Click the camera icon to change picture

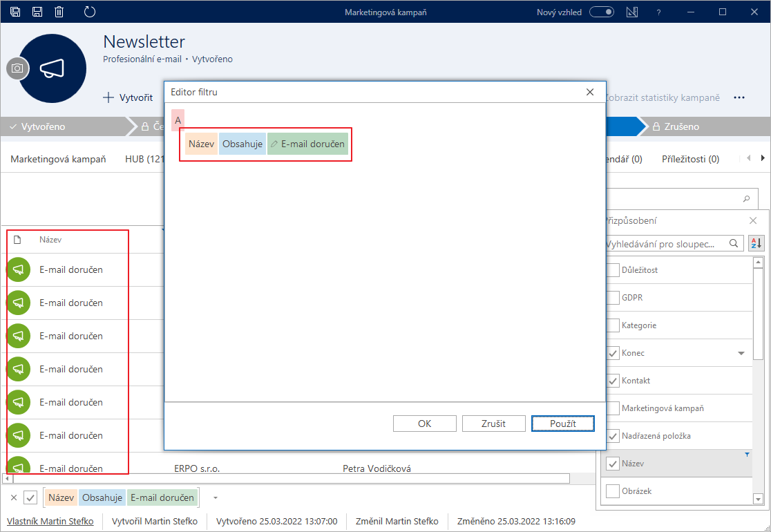17,68
